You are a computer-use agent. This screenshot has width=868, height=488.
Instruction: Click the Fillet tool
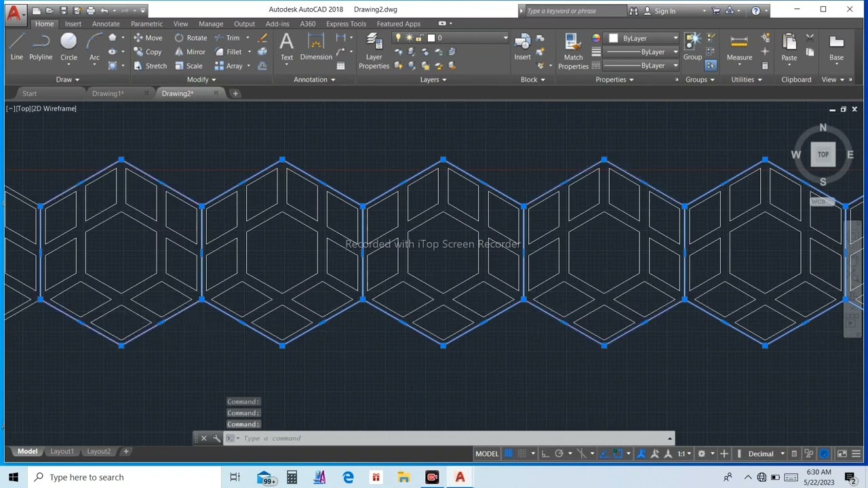coord(228,52)
